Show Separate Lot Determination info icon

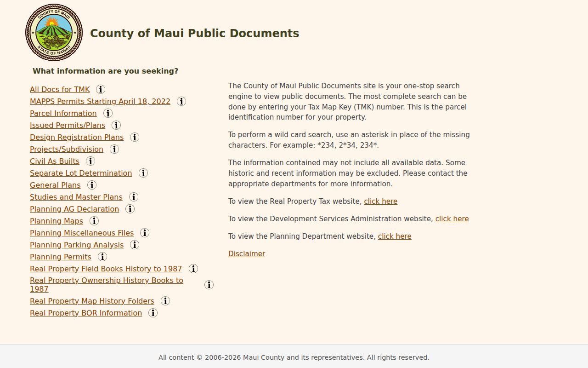(x=143, y=173)
